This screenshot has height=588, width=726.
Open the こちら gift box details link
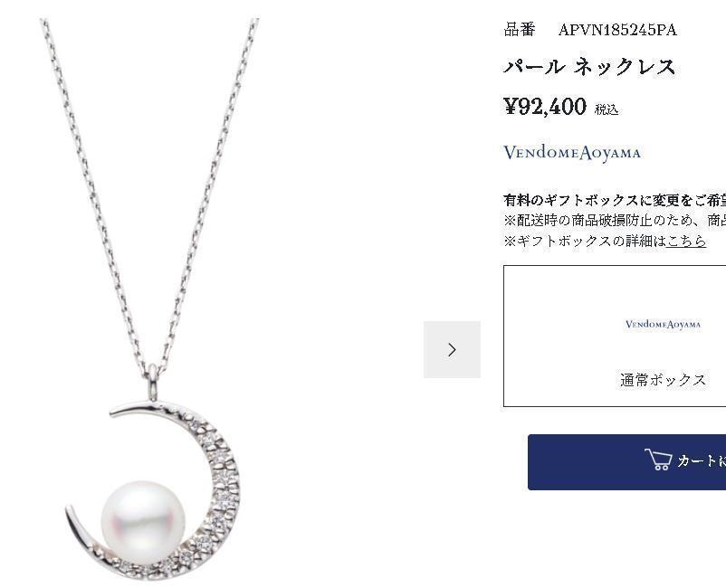686,241
